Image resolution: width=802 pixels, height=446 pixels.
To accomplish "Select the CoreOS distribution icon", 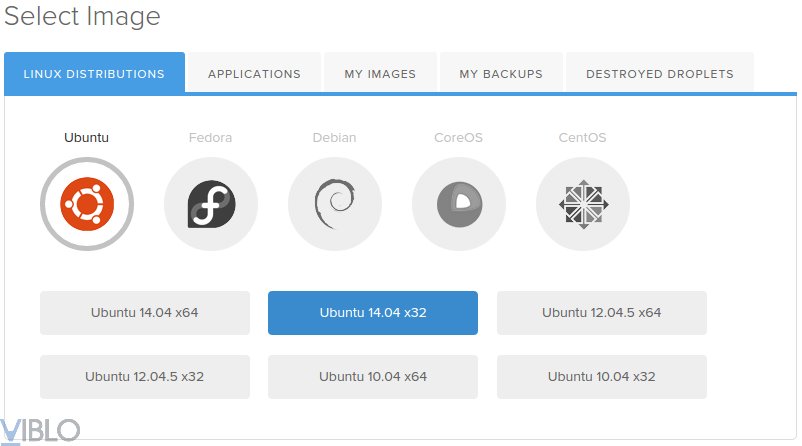I will coord(459,204).
